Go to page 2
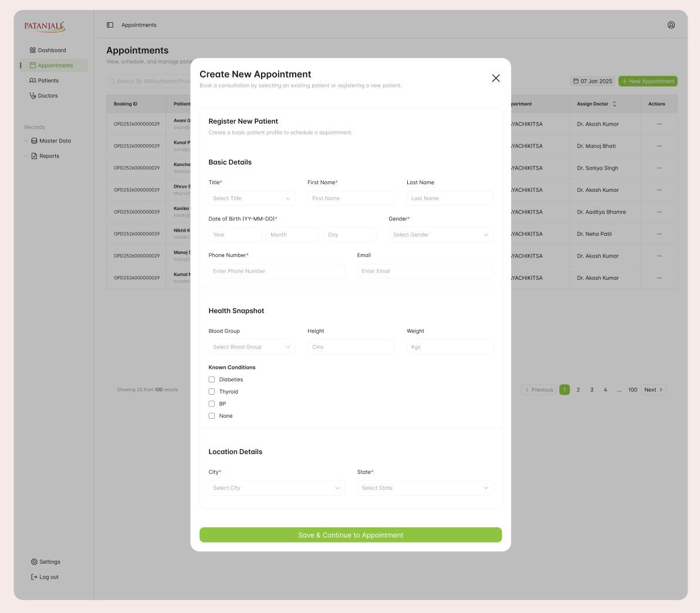700x613 pixels. point(578,390)
